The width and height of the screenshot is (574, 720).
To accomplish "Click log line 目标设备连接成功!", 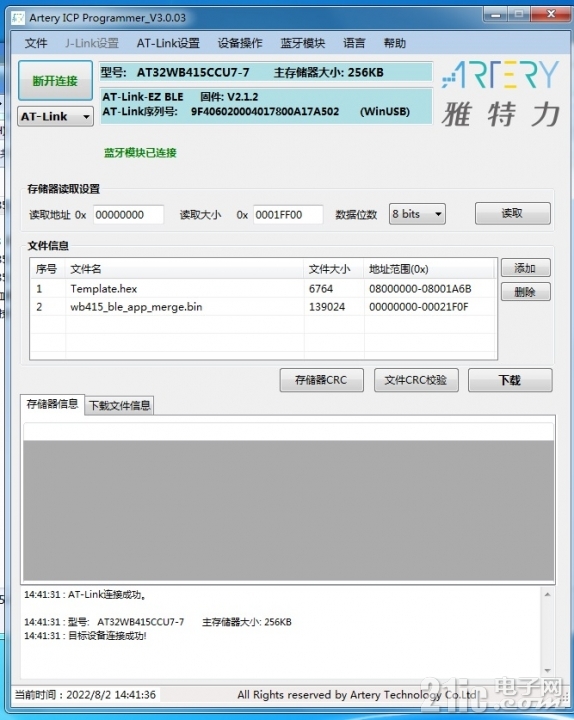I will click(85, 636).
